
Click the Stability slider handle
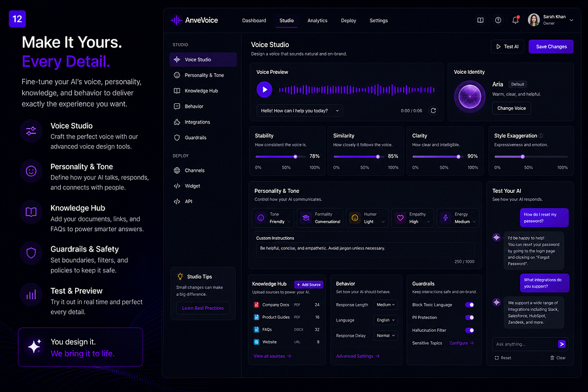click(295, 156)
